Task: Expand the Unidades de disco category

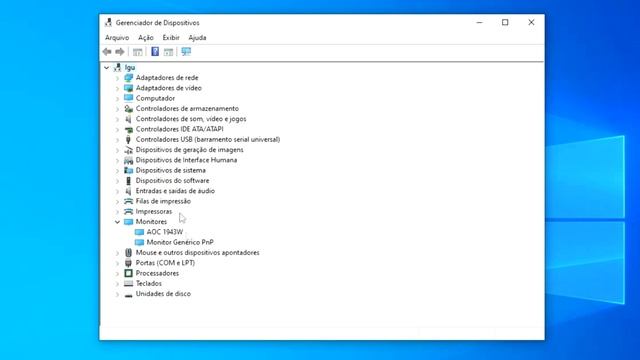Action: click(x=118, y=294)
